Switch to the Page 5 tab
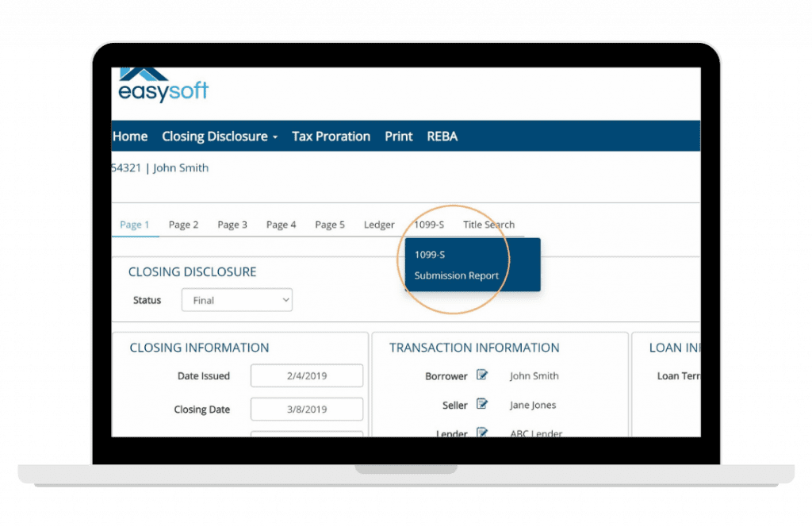812x527 pixels. [330, 225]
